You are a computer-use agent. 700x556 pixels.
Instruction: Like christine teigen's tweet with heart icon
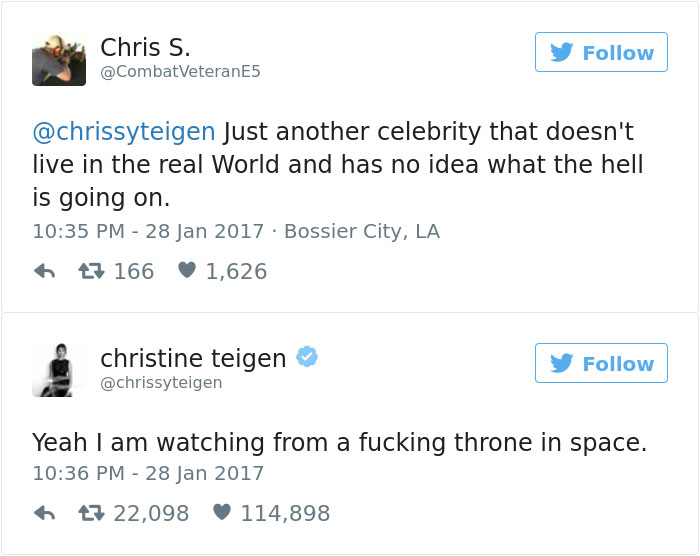click(x=222, y=512)
